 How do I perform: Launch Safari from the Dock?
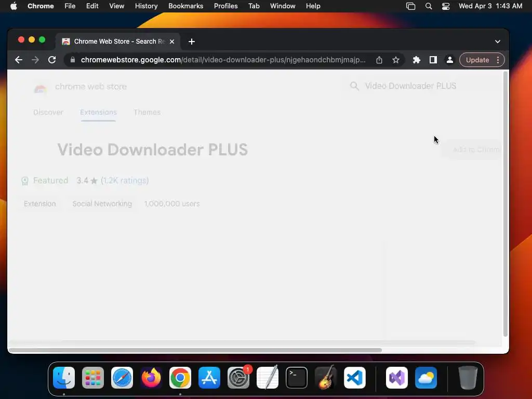[x=122, y=378]
